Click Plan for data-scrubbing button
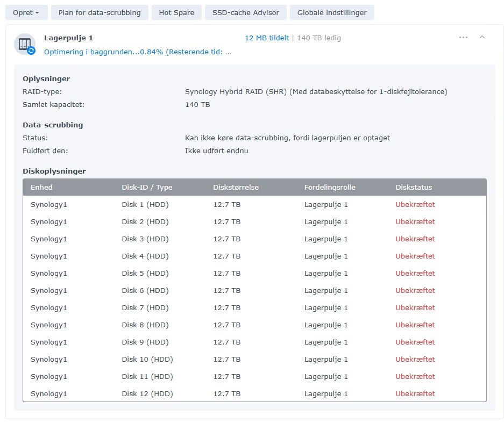The image size is (504, 423). (x=100, y=12)
